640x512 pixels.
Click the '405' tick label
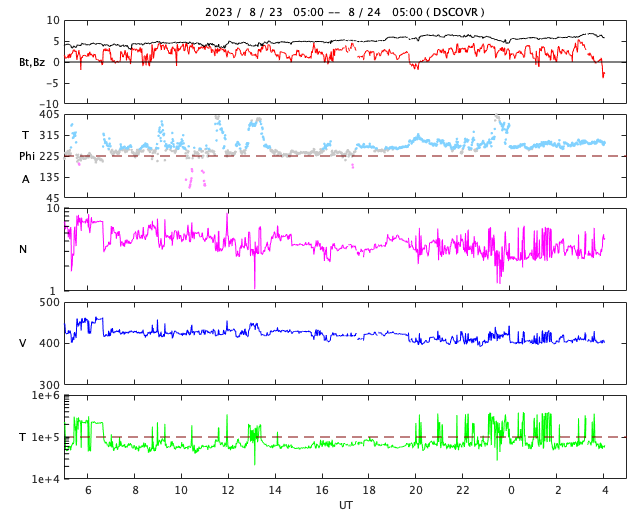[x=49, y=115]
